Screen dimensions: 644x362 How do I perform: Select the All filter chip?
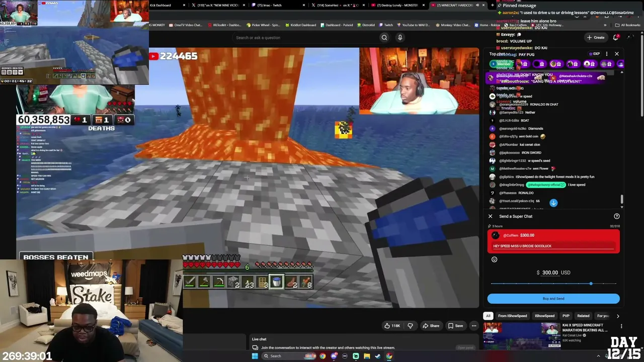(488, 316)
